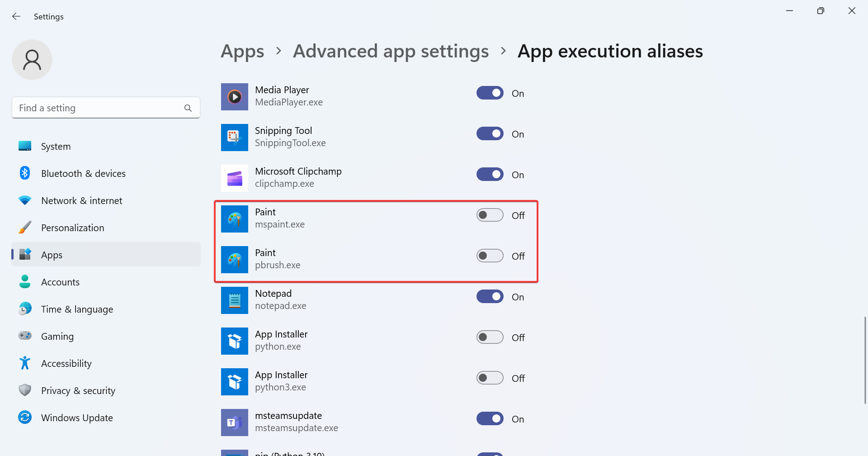Turn off the Notepad alias toggle
Viewport: 868px width, 456px height.
490,297
